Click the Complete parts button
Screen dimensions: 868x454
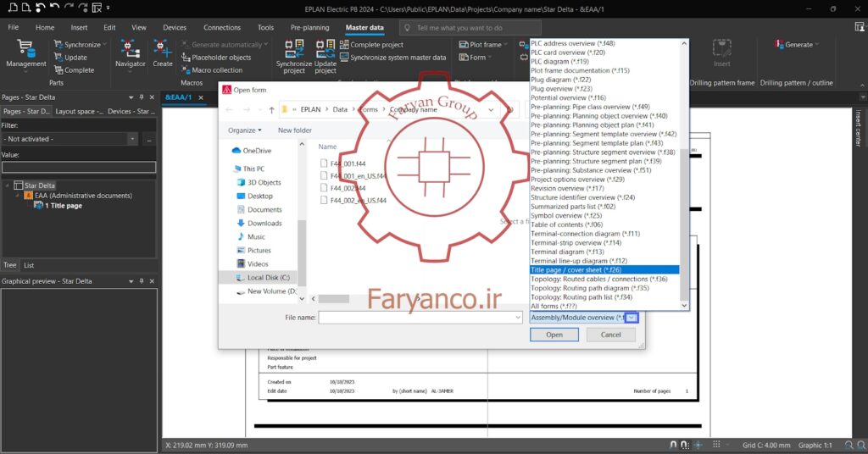point(75,70)
